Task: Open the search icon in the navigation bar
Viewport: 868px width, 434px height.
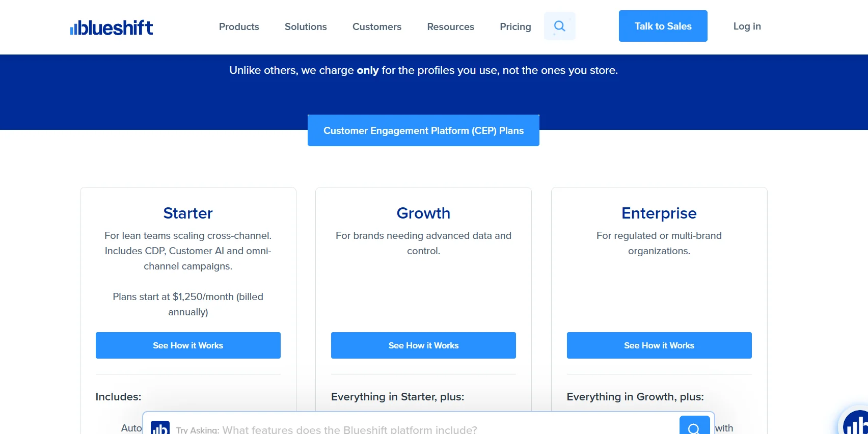Action: [559, 26]
